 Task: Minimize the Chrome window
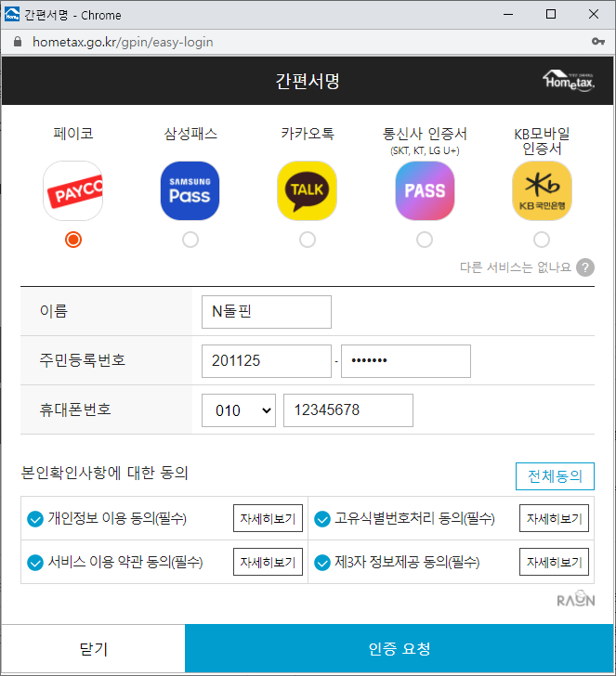point(508,14)
